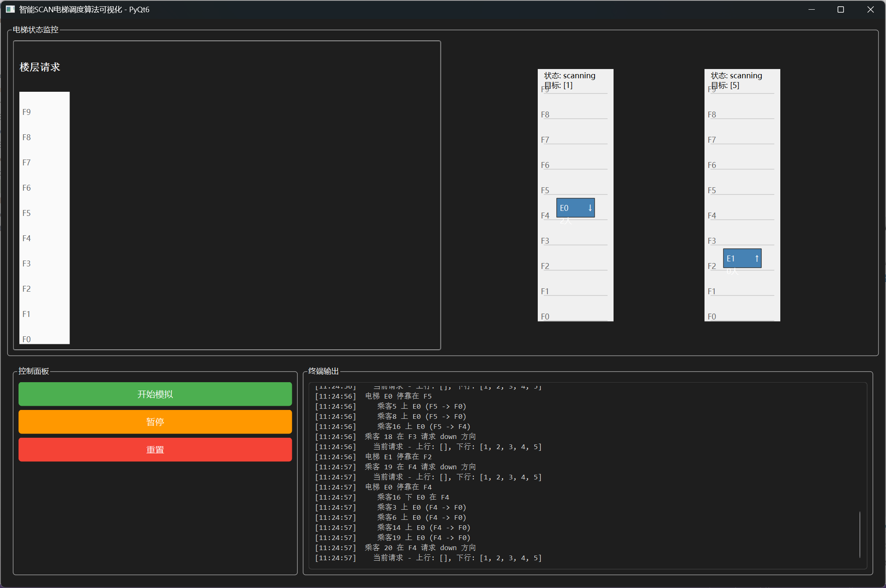Click the last terminal log line
The height and width of the screenshot is (588, 886).
(x=428, y=558)
